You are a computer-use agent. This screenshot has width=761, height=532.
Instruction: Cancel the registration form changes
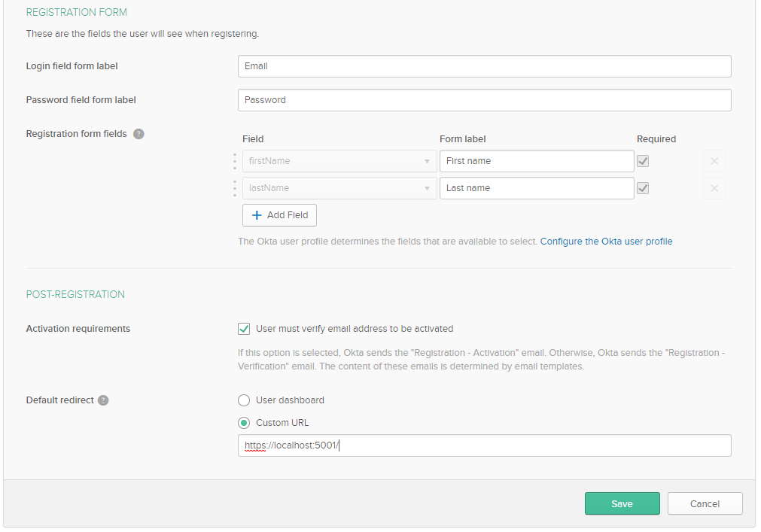(x=705, y=503)
